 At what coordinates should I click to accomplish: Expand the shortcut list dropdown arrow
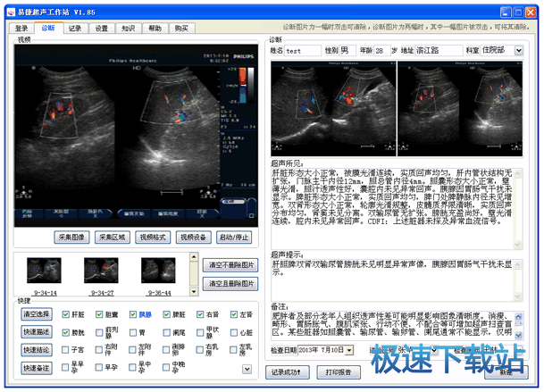(x=247, y=369)
